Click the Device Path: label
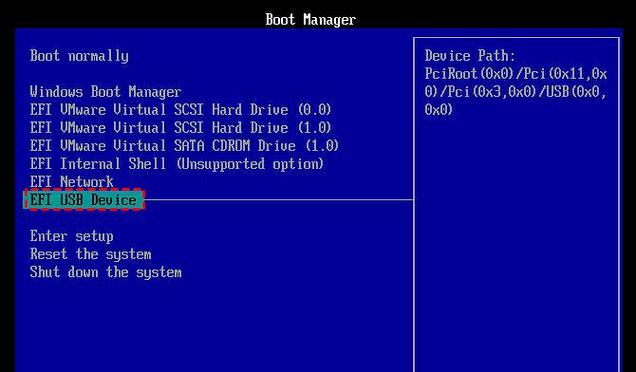The width and height of the screenshot is (636, 372). point(470,56)
